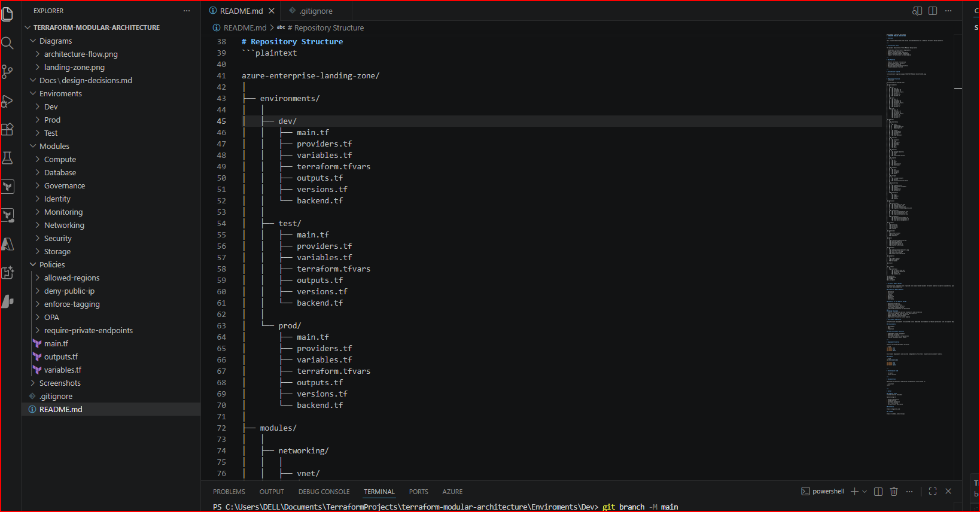
Task: Split the terminal panel
Action: pyautogui.click(x=878, y=491)
